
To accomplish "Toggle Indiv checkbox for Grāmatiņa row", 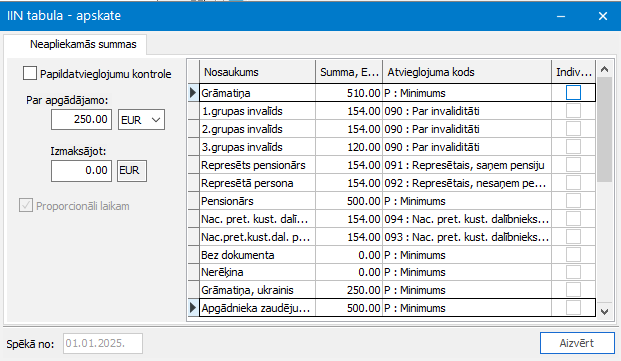I will click(573, 93).
